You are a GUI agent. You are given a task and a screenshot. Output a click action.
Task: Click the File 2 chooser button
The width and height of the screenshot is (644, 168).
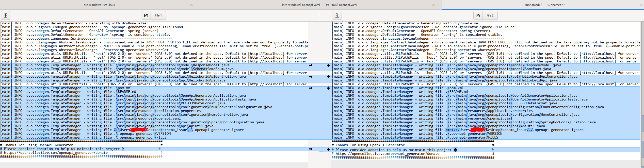pyautogui.click(x=490, y=15)
